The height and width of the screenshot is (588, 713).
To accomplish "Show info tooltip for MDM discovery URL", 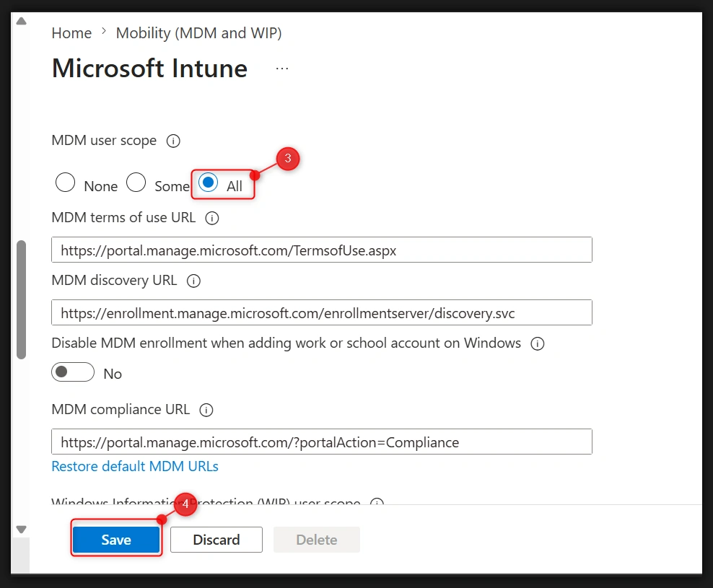I will tap(193, 281).
